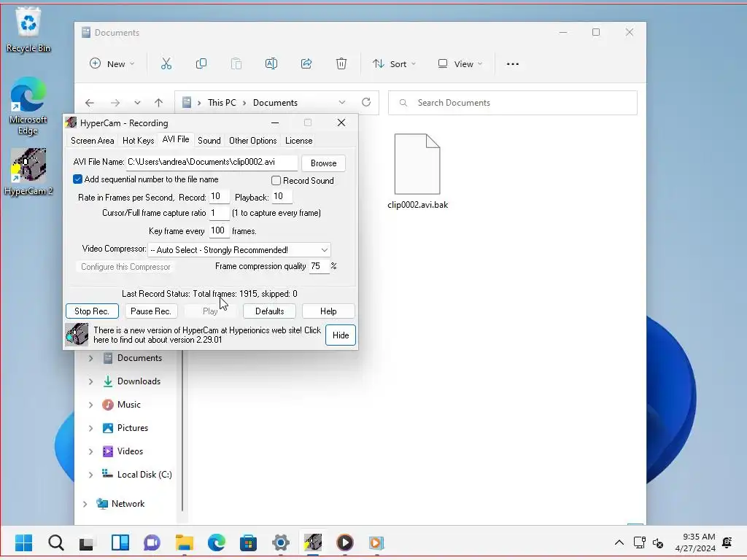Click the Share icon in Documents toolbar
This screenshot has width=747, height=560.
pos(306,64)
